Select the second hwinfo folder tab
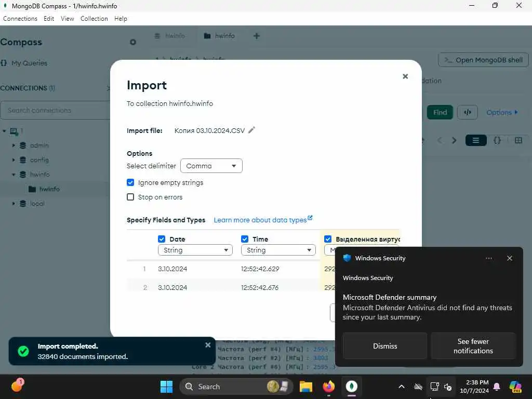The height and width of the screenshot is (399, 532). [220, 36]
